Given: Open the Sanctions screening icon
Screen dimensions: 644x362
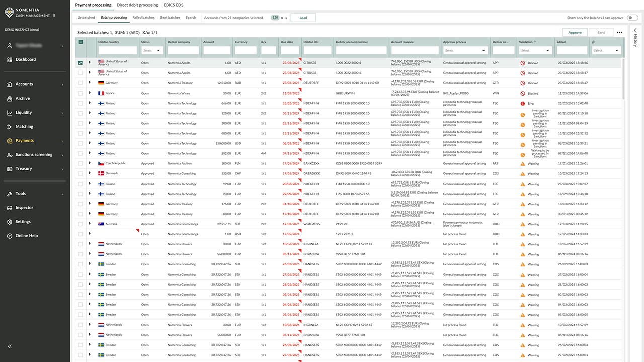Looking at the screenshot, I should (x=10, y=155).
